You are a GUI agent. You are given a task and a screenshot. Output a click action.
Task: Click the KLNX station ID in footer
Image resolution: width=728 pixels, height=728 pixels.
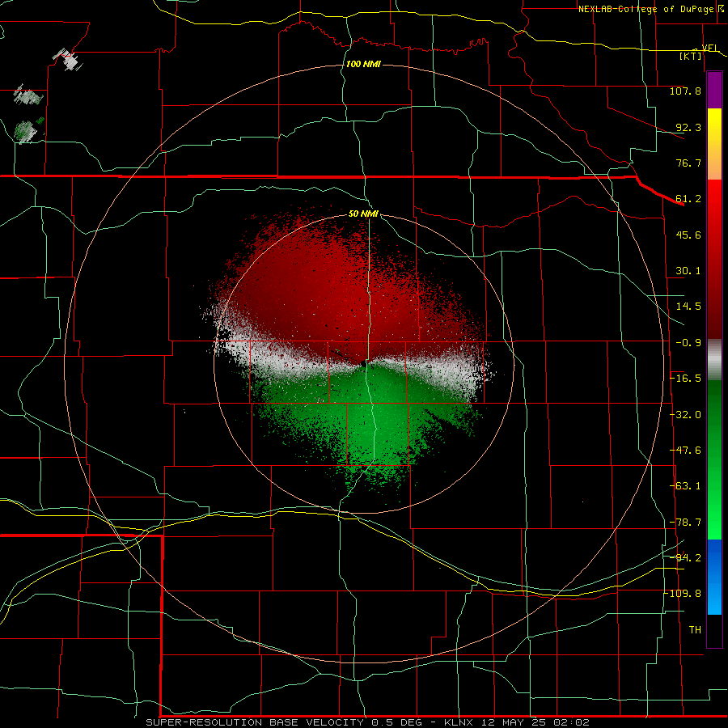(x=458, y=722)
